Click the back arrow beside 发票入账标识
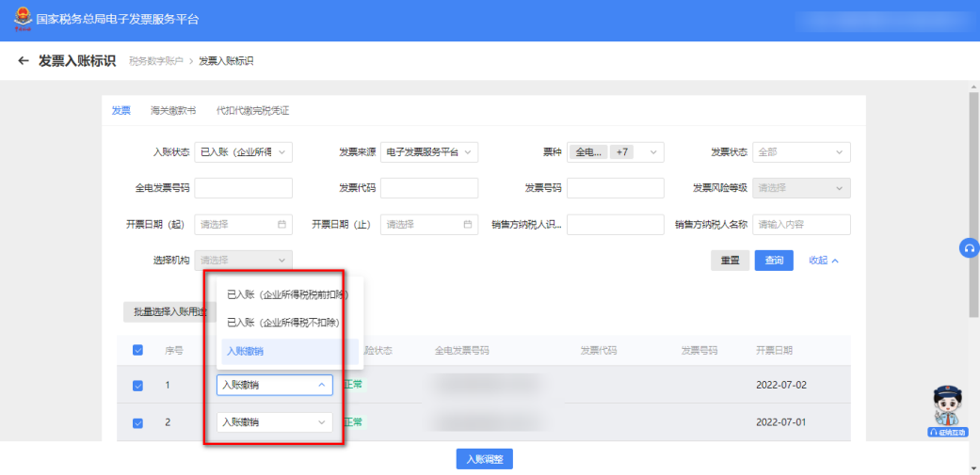Screen dimensions: 980x475 click(24, 60)
